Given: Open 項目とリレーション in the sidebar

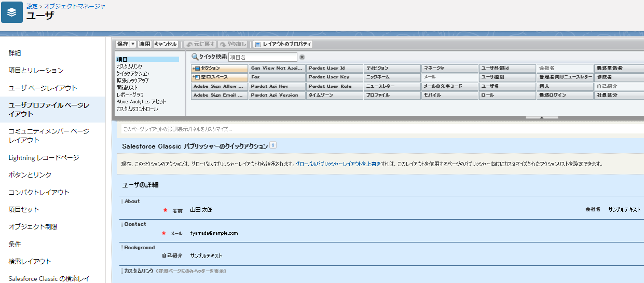Looking at the screenshot, I should pyautogui.click(x=36, y=70).
